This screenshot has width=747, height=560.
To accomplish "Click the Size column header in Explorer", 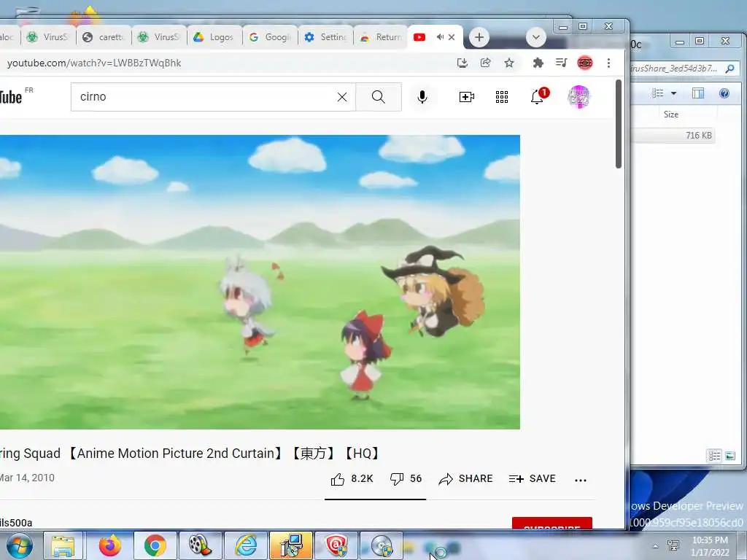I will pyautogui.click(x=671, y=114).
